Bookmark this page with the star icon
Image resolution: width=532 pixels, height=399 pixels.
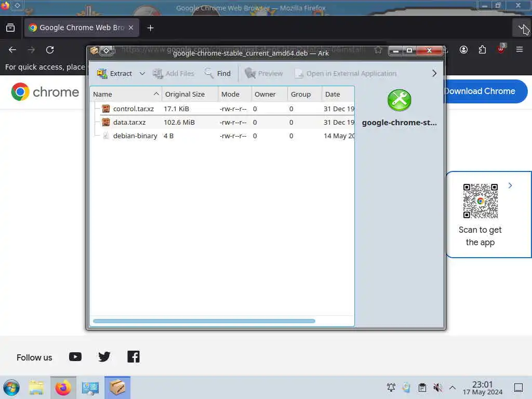click(378, 50)
